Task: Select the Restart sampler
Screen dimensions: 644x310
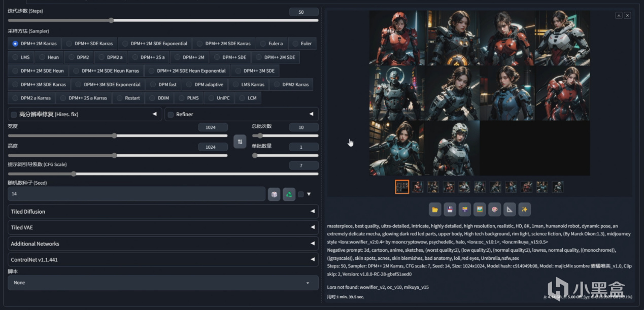Action: pos(128,98)
